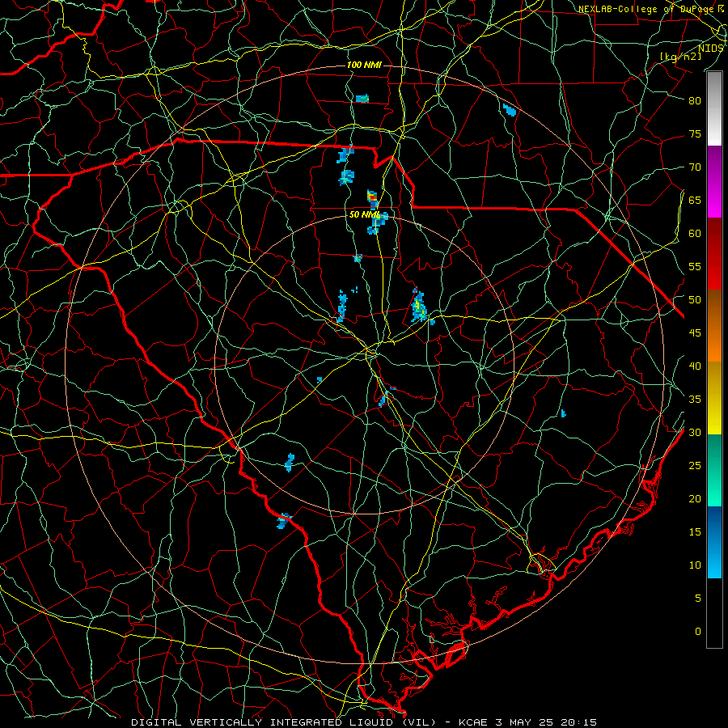Click the KCAE 3 MAY 25 20:15 timestamp
Screen dimensions: 728x728
point(527,722)
